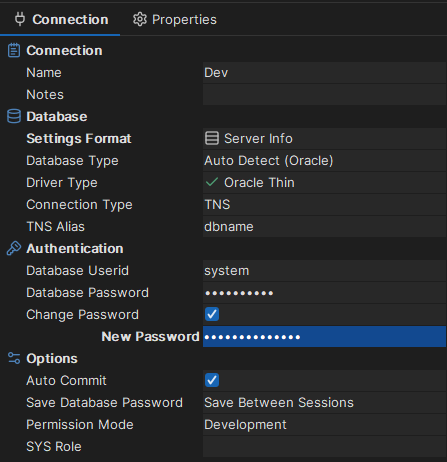
Task: Click the gear icon on Properties tab
Action: [x=140, y=19]
